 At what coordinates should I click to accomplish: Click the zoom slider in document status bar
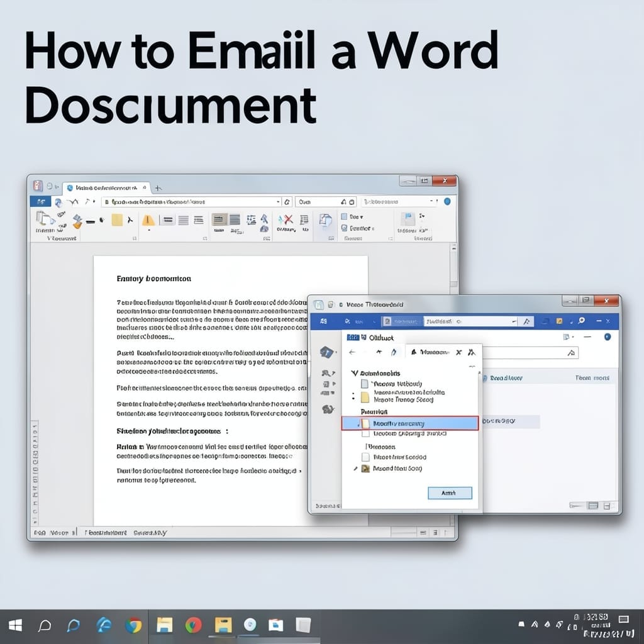pos(403,533)
